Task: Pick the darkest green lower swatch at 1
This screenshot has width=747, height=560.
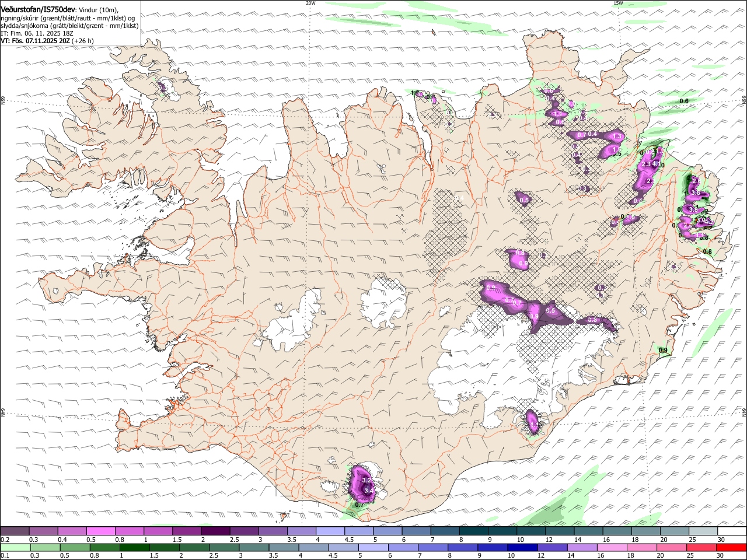Action: (x=135, y=547)
